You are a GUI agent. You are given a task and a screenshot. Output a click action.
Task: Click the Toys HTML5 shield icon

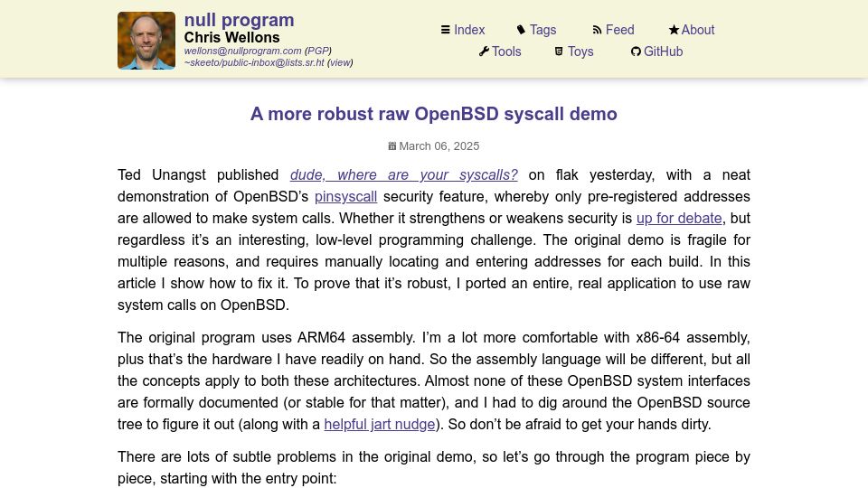[559, 52]
